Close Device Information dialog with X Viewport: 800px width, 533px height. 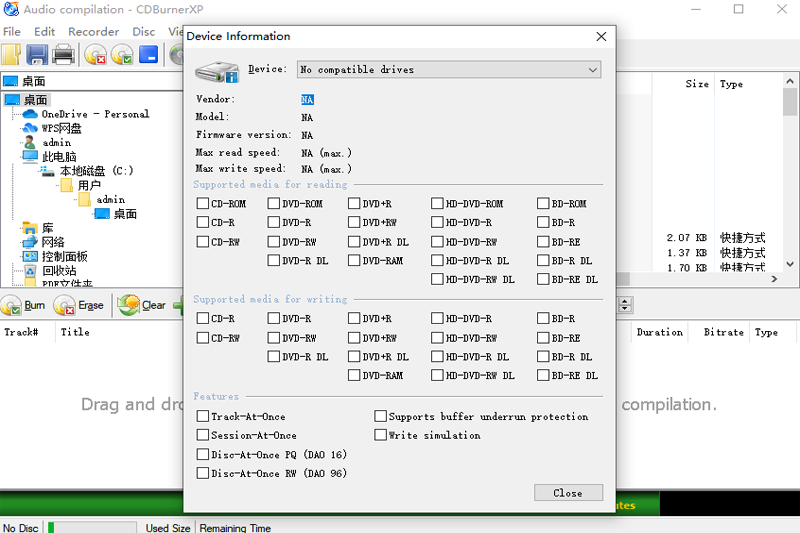tap(602, 36)
